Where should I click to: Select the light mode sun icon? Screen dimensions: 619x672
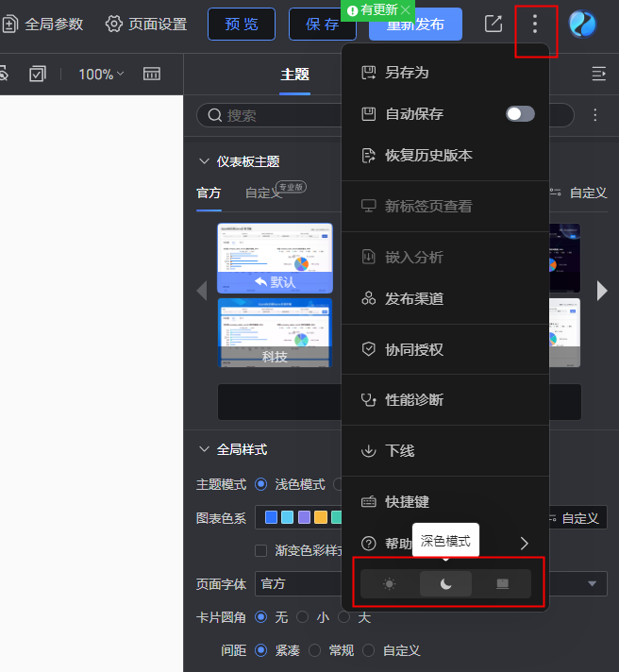click(390, 584)
